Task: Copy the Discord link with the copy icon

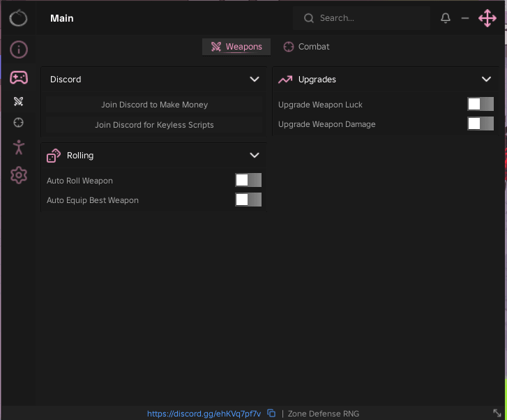Action: (271, 413)
